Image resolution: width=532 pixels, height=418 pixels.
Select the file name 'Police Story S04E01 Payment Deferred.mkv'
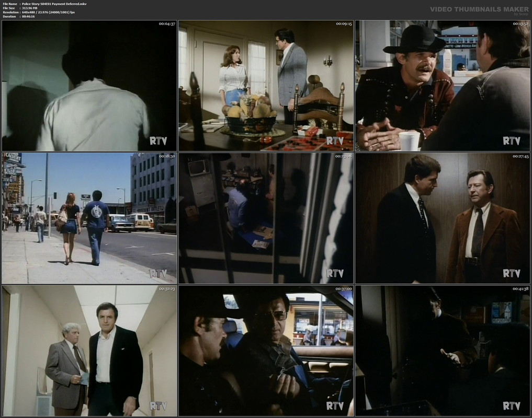pos(54,4)
